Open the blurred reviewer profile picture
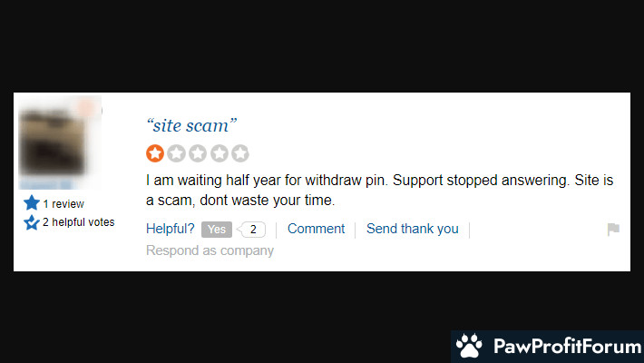This screenshot has height=363, width=644. pyautogui.click(x=60, y=142)
